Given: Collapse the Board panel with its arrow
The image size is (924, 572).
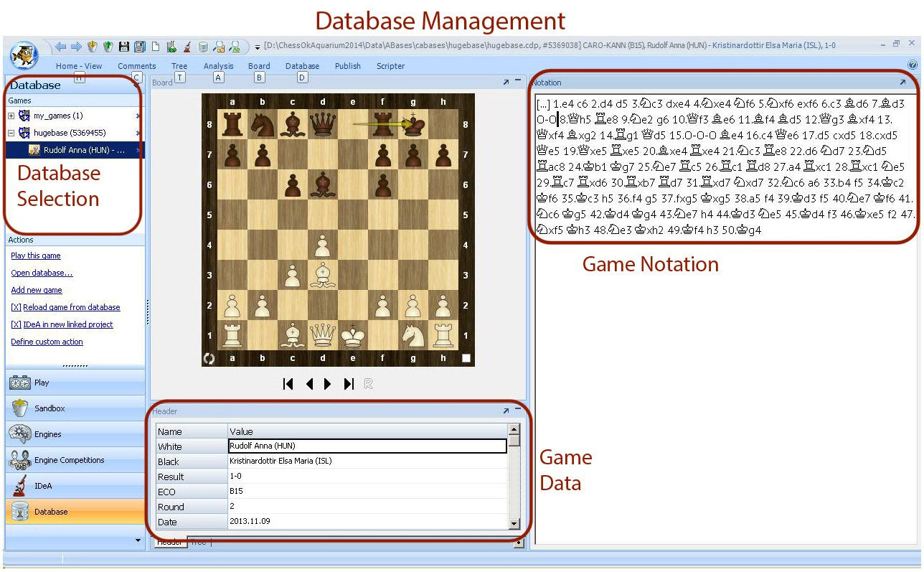Looking at the screenshot, I should pyautogui.click(x=507, y=82).
